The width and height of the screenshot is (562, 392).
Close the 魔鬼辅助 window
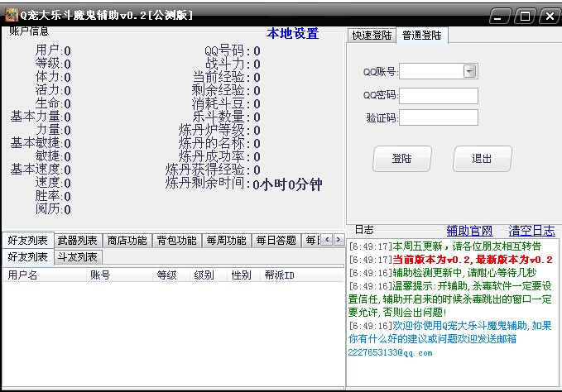[x=547, y=15]
